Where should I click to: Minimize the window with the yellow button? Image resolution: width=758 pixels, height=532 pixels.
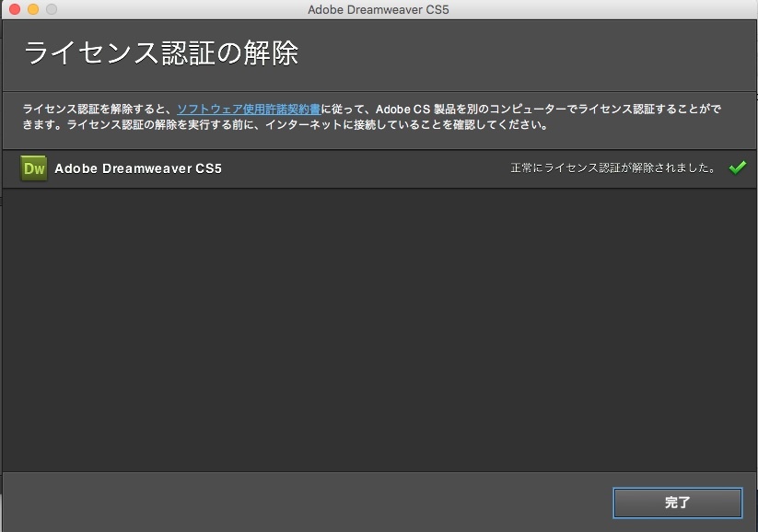click(x=33, y=9)
